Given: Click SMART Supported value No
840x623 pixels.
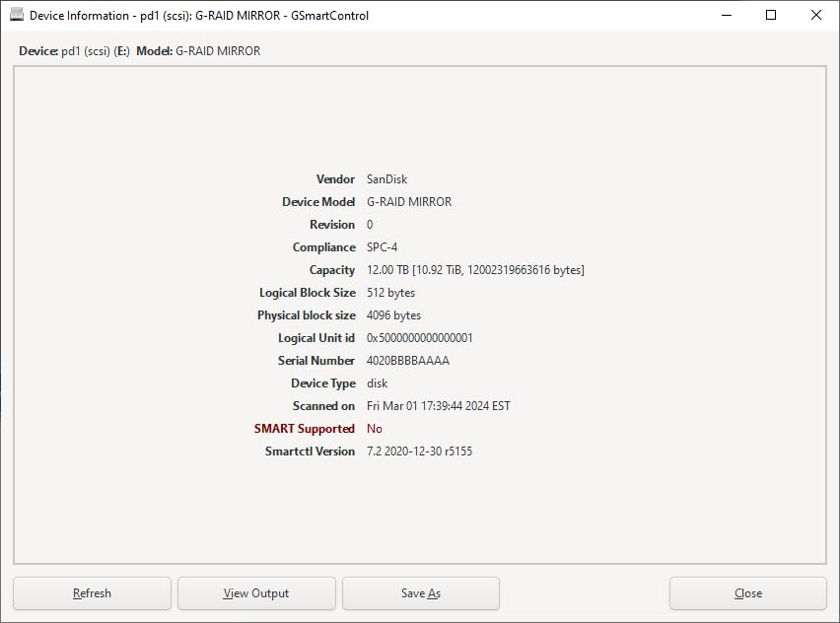Looking at the screenshot, I should click(375, 429).
